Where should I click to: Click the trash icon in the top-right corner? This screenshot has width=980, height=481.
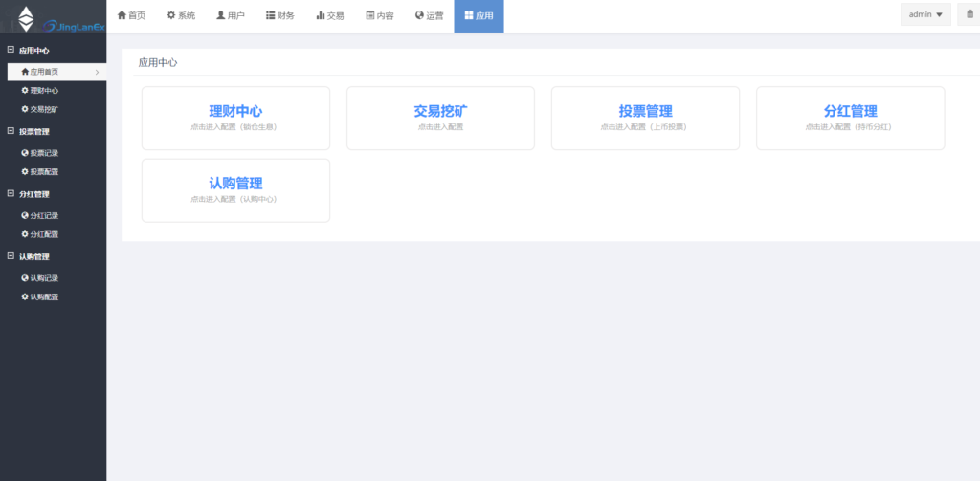point(970,14)
